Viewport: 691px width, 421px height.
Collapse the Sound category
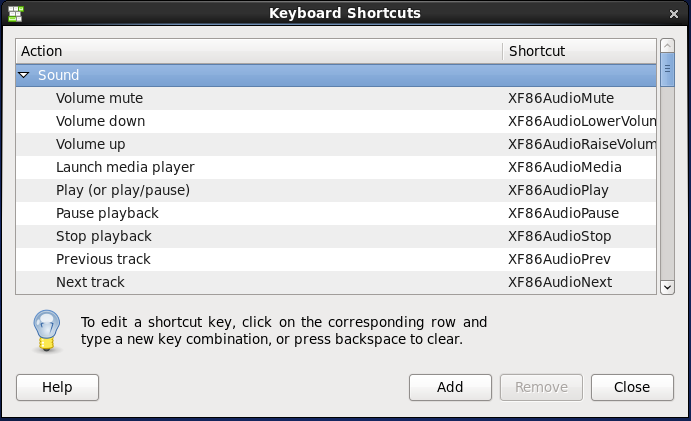24,75
